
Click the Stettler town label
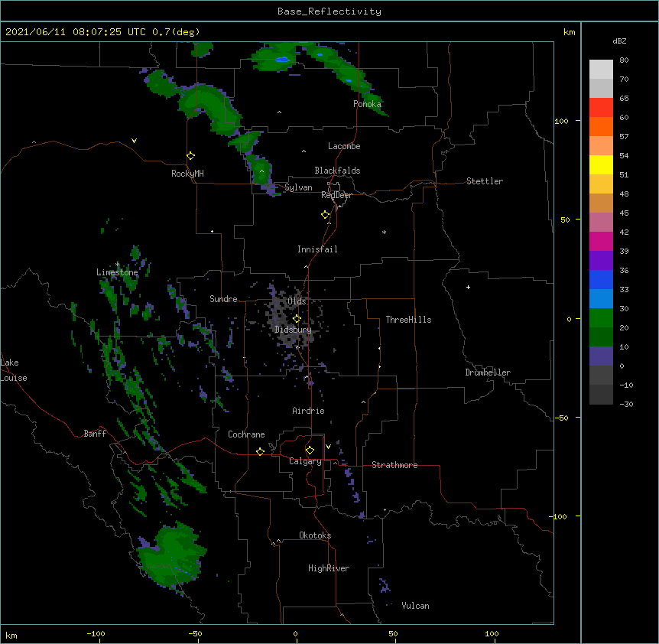point(484,181)
